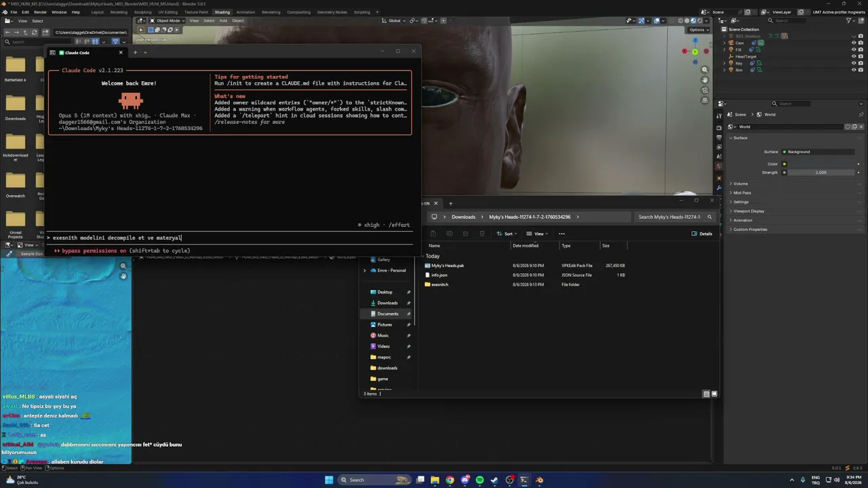Viewport: 868px width, 488px height.
Task: Switch to the UV Editing workspace tab
Action: (168, 12)
